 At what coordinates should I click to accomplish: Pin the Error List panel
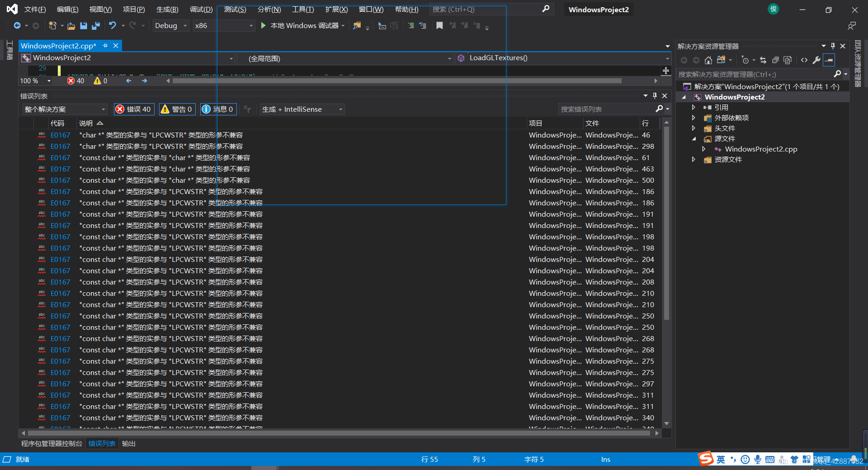[x=655, y=96]
